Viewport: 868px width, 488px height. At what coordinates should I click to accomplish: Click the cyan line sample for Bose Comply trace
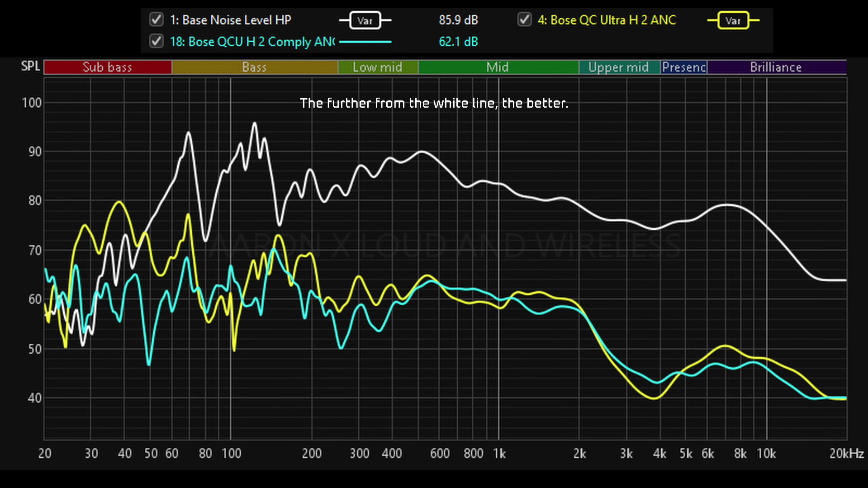click(x=365, y=42)
